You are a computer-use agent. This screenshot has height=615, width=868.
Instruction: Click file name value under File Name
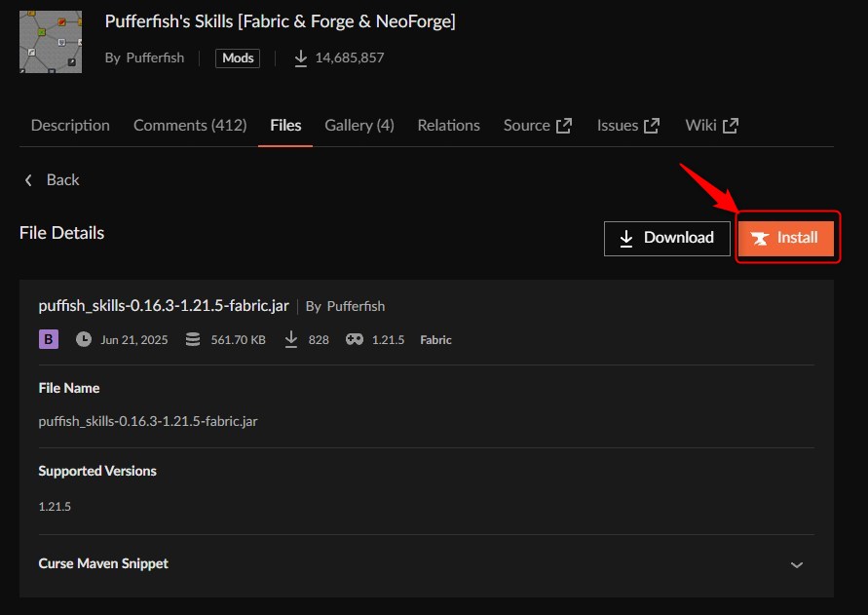(x=148, y=421)
